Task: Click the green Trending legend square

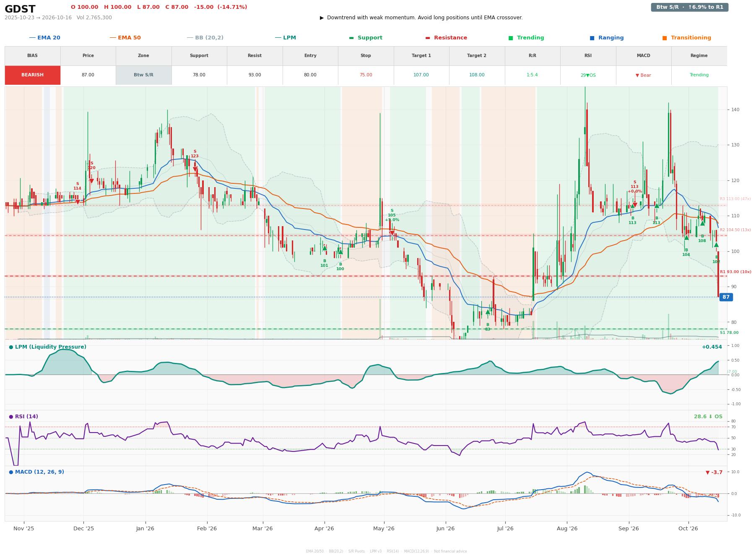Action: click(x=511, y=38)
